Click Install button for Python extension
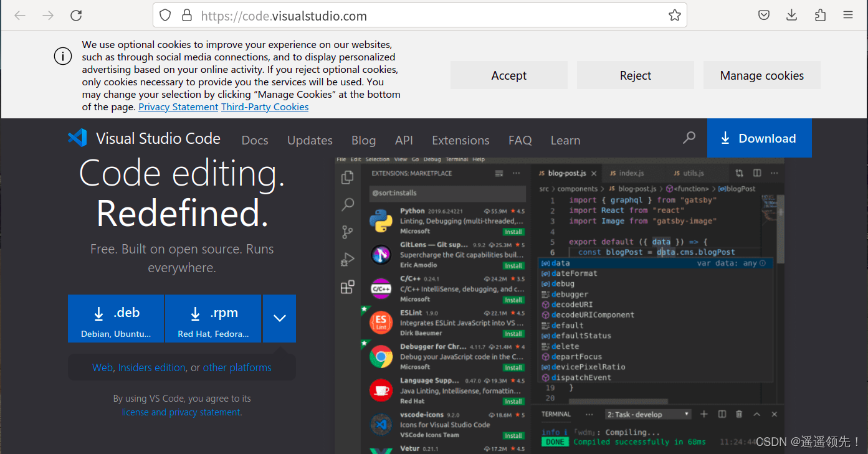 coord(513,232)
